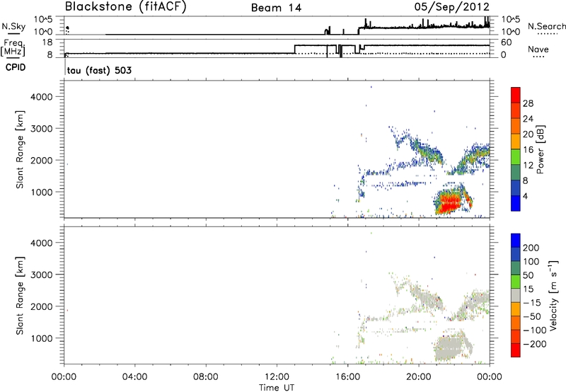Click the gray segment of velocity colorbar
This screenshot has width=566, height=392.
coord(516,295)
